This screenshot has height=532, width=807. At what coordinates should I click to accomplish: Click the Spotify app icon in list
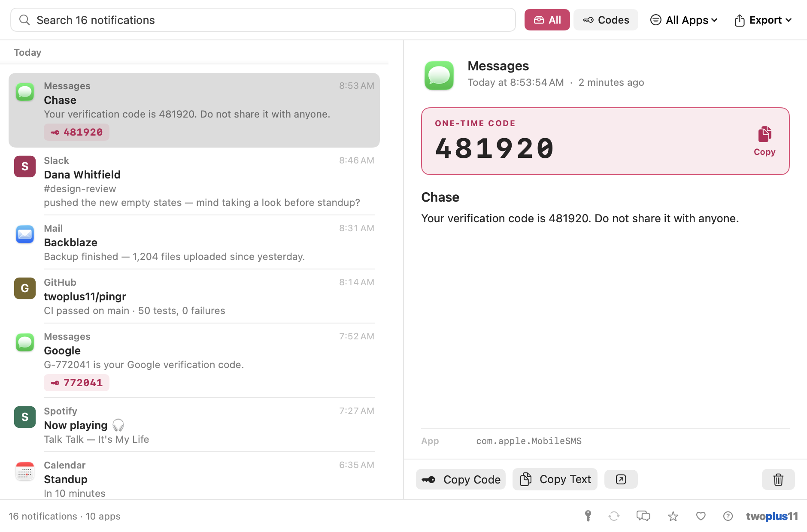tap(25, 417)
